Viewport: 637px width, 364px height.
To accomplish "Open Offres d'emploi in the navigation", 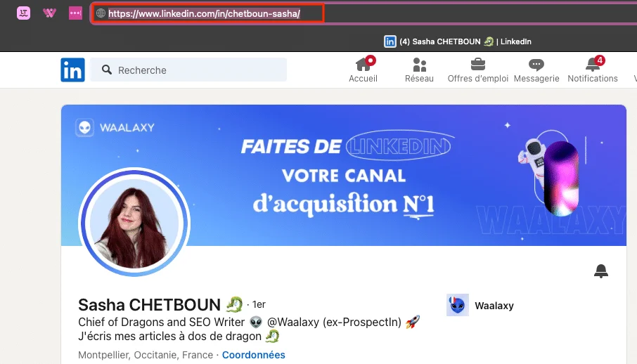I will click(478, 70).
